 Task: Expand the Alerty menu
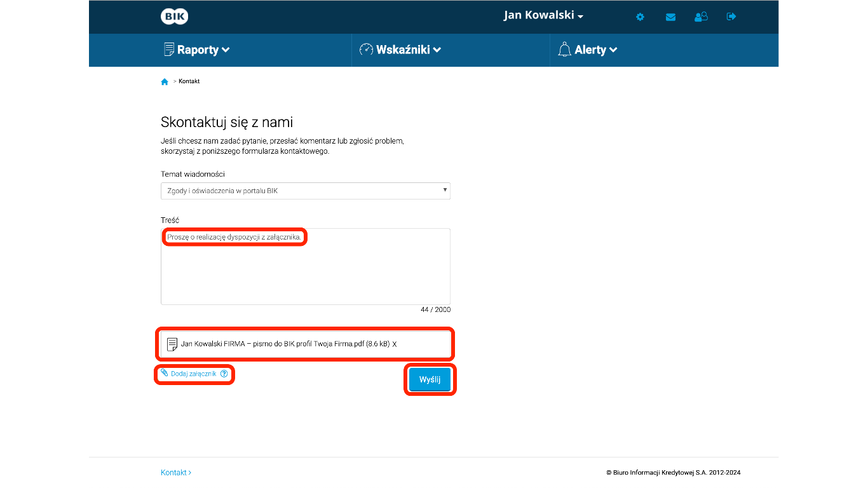coord(587,50)
